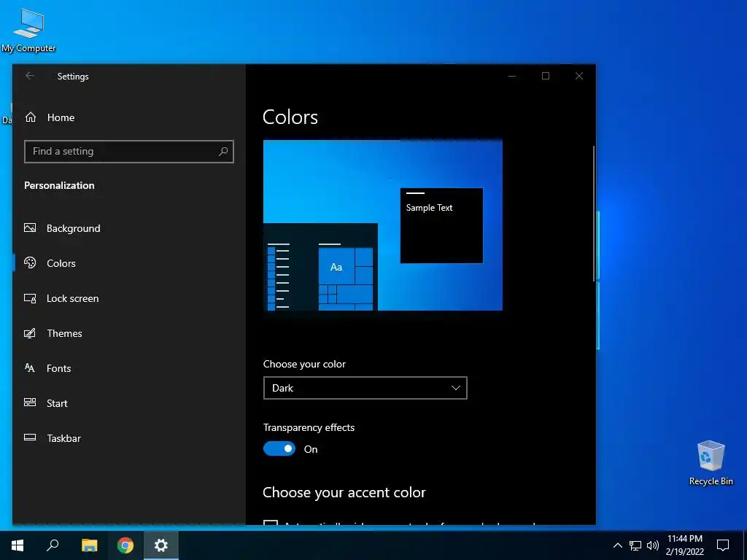Select the Taskbar icon in sidebar
Viewport: 747px width, 560px height.
tap(30, 437)
